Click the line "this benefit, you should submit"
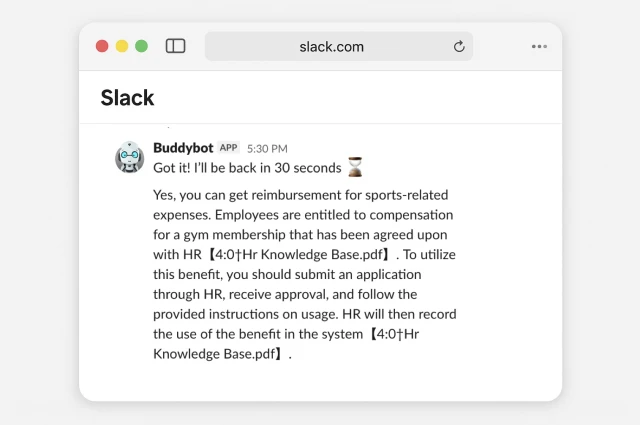Image resolution: width=640 pixels, height=425 pixels. (x=287, y=274)
